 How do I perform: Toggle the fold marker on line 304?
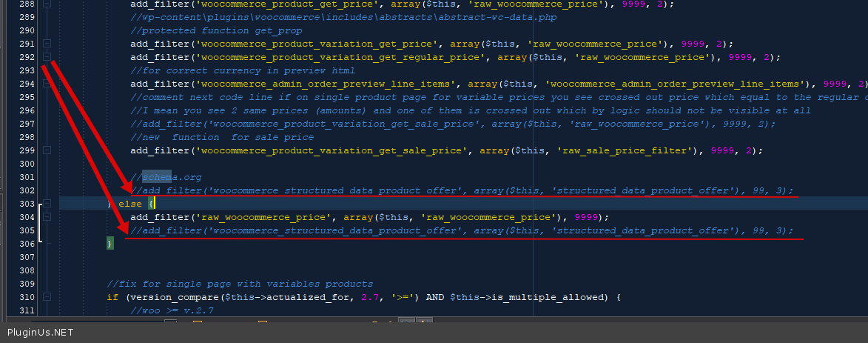tap(47, 217)
